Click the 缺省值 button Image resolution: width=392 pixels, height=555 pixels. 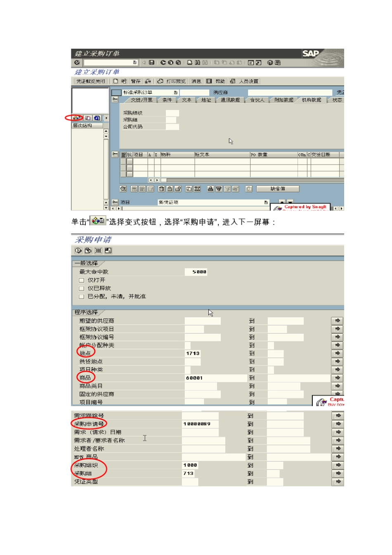pyautogui.click(x=278, y=189)
